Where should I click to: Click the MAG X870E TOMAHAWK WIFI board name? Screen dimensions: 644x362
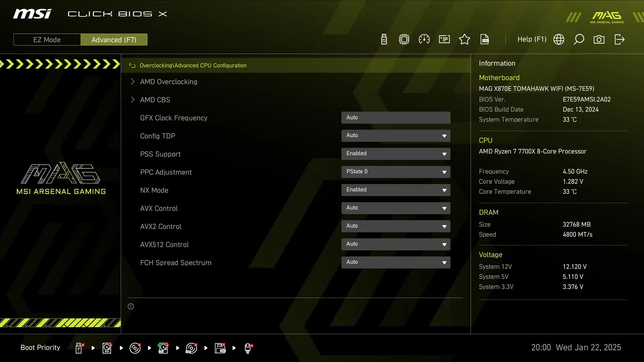(x=536, y=89)
